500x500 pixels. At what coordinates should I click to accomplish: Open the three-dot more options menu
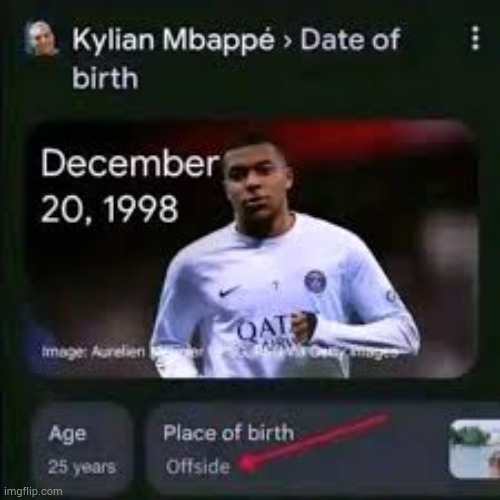point(476,38)
